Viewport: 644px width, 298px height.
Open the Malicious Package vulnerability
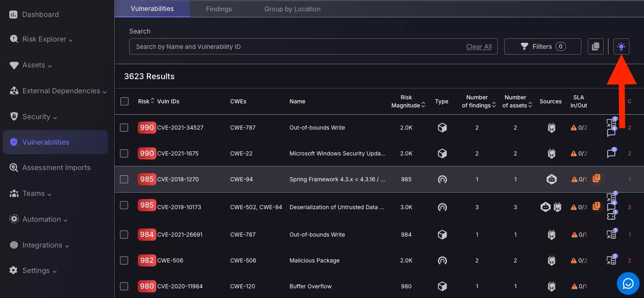314,260
